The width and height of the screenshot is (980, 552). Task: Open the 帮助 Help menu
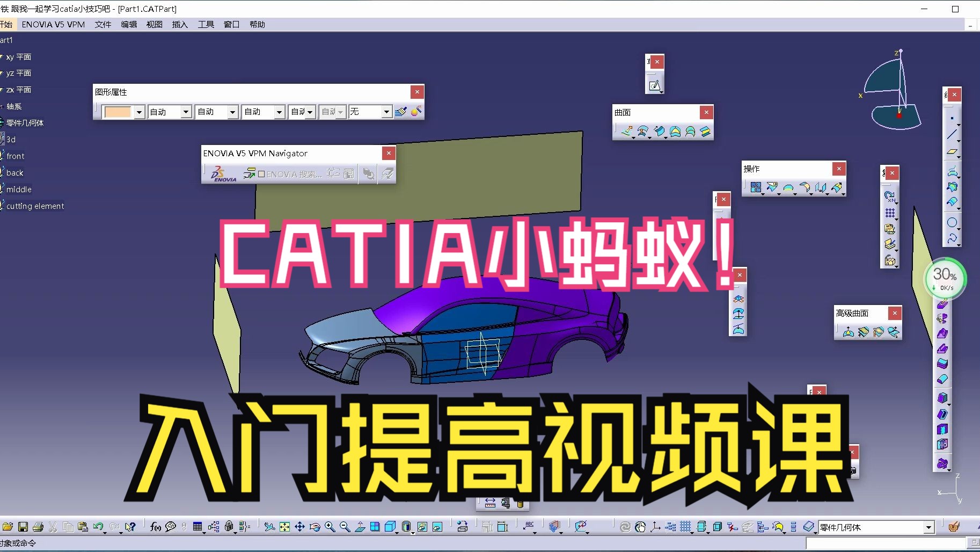(258, 24)
